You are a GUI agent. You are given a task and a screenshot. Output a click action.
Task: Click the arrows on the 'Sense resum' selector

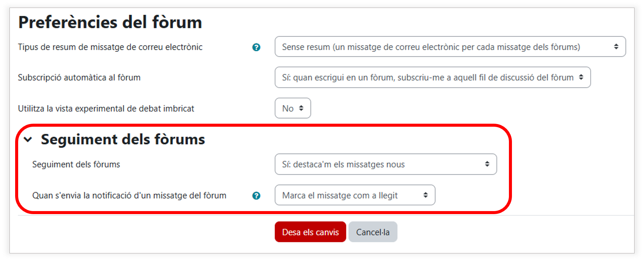tap(616, 47)
